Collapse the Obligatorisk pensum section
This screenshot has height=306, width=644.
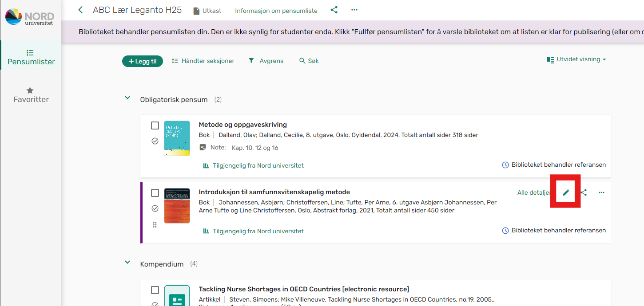pos(127,98)
